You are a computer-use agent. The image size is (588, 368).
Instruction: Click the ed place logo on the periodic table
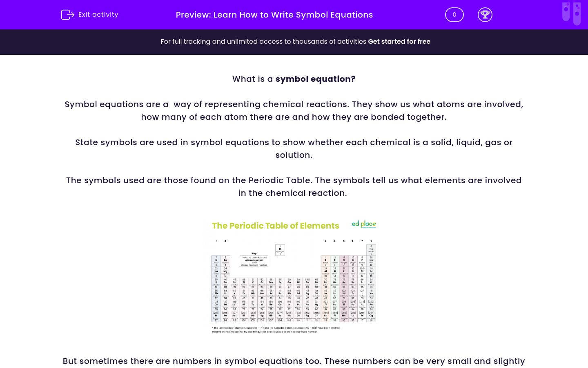pos(363,224)
